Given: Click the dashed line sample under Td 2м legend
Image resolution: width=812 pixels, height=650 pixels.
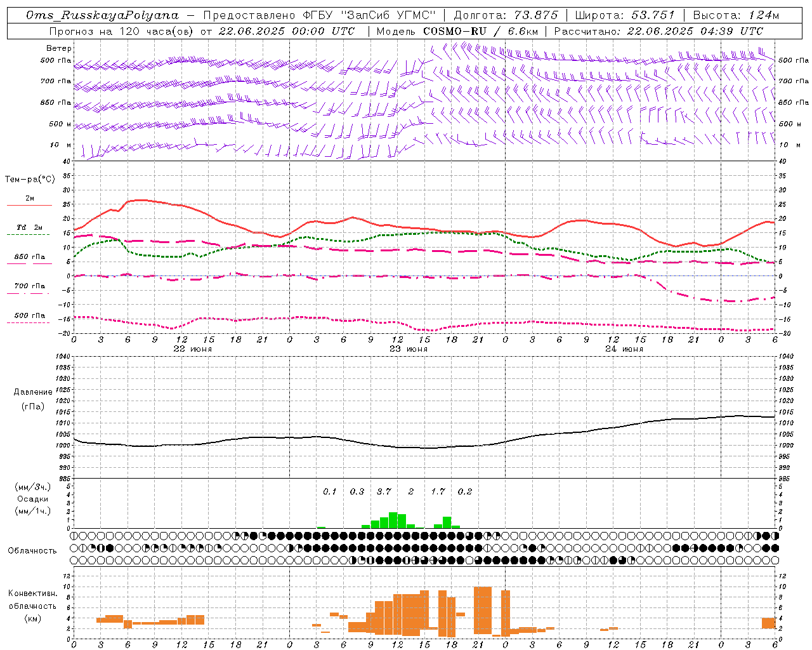Looking at the screenshot, I should (x=28, y=235).
